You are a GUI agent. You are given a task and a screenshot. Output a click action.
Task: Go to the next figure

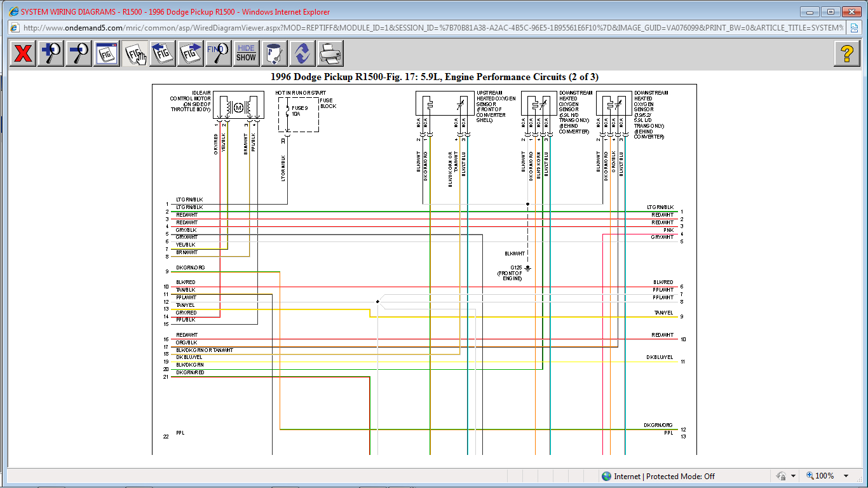point(191,53)
